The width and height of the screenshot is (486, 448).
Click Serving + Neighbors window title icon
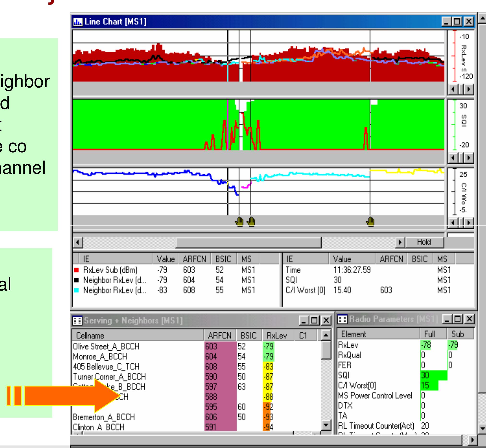pos(77,321)
